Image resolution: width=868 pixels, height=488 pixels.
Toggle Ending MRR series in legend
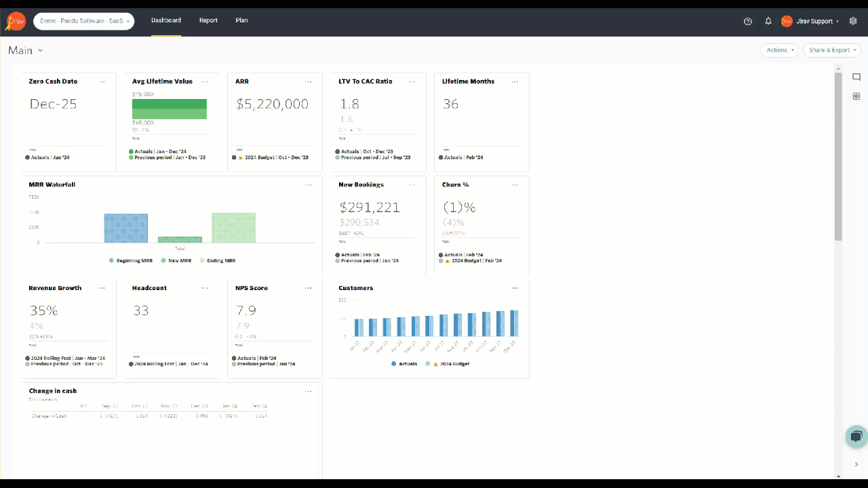(x=217, y=260)
